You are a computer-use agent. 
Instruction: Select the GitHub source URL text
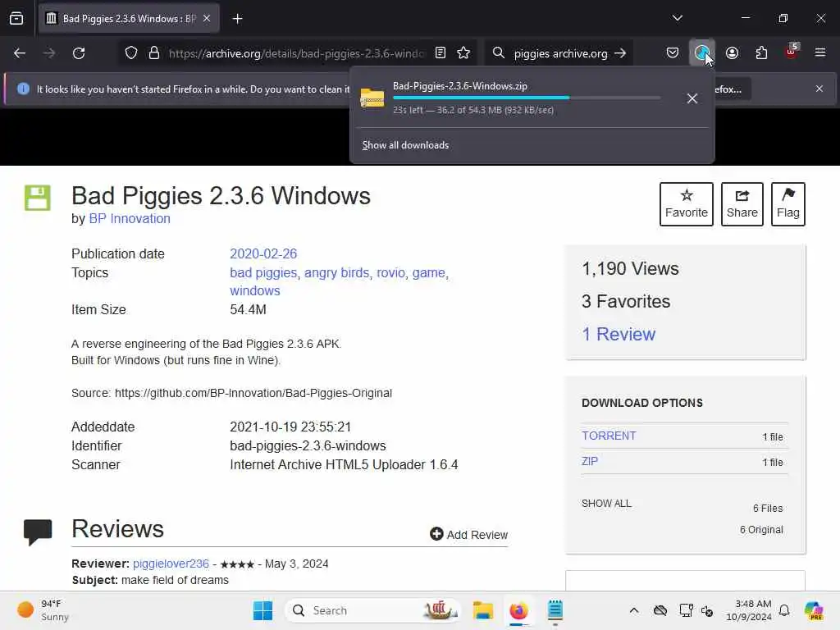click(253, 393)
